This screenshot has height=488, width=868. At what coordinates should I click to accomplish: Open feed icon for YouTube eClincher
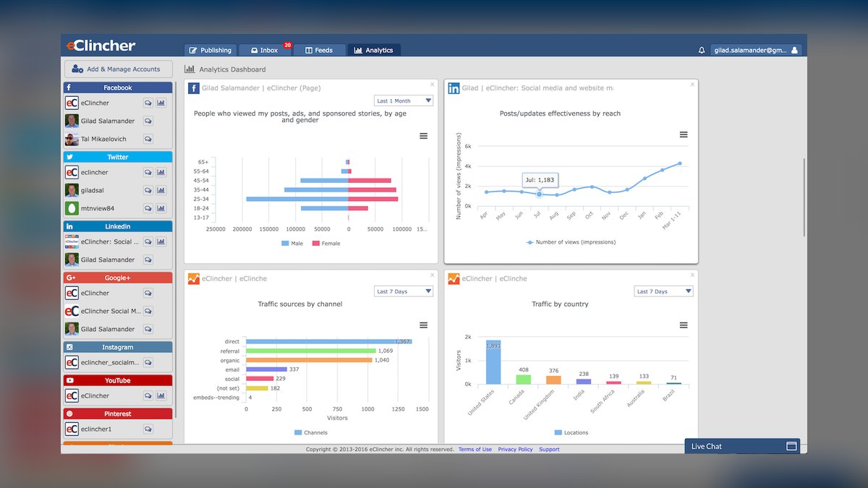click(148, 395)
